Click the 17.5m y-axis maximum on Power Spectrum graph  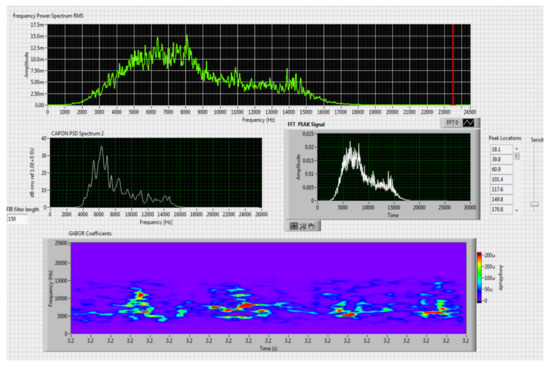click(x=37, y=25)
